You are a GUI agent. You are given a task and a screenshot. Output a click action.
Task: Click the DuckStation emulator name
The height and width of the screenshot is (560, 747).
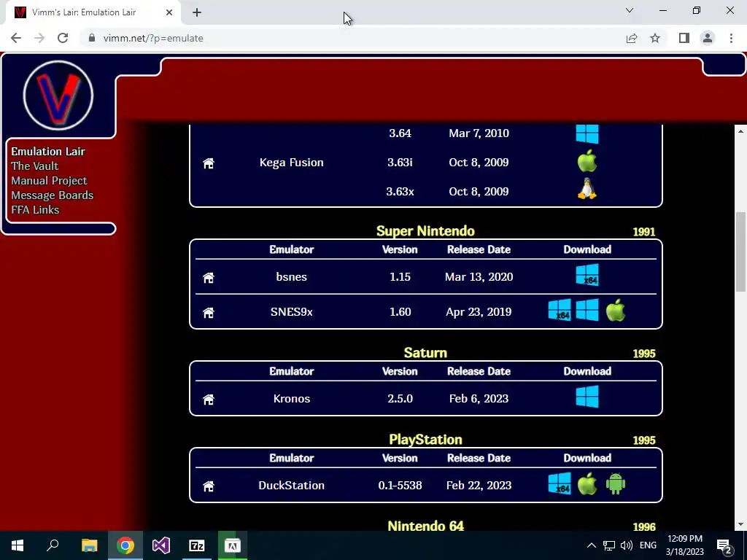[x=292, y=485]
